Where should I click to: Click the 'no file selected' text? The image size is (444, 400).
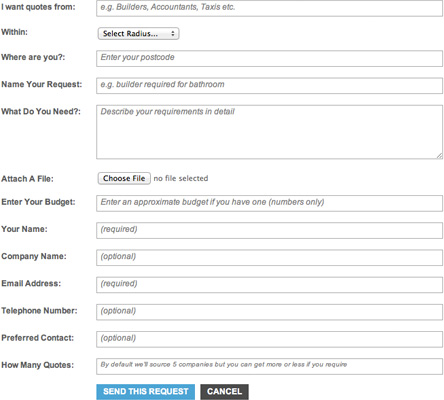(x=181, y=178)
